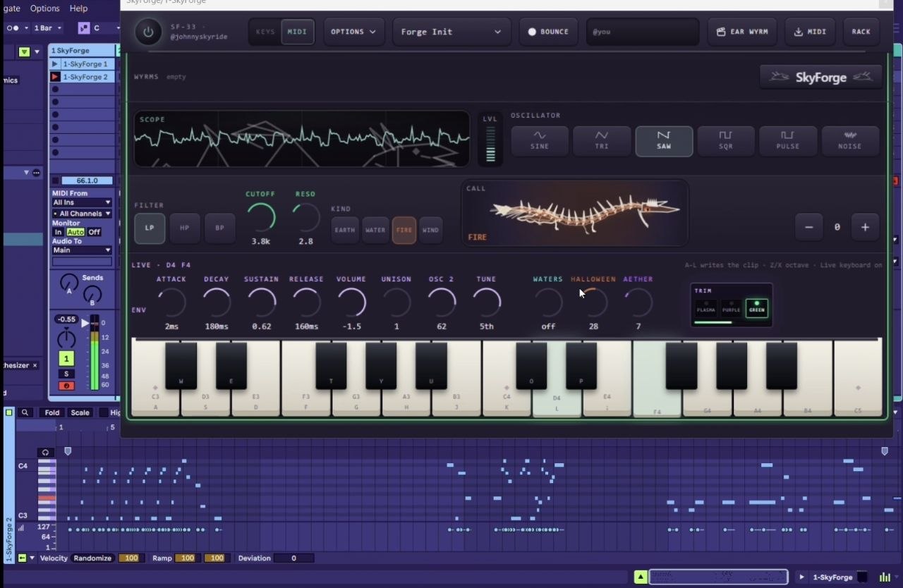Click the plus octave stepper button
The image size is (903, 588).
pyautogui.click(x=865, y=227)
